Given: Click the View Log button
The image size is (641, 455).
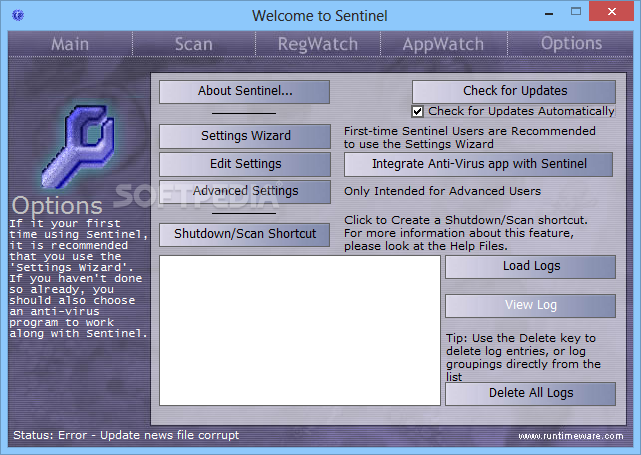Looking at the screenshot, I should tap(531, 305).
